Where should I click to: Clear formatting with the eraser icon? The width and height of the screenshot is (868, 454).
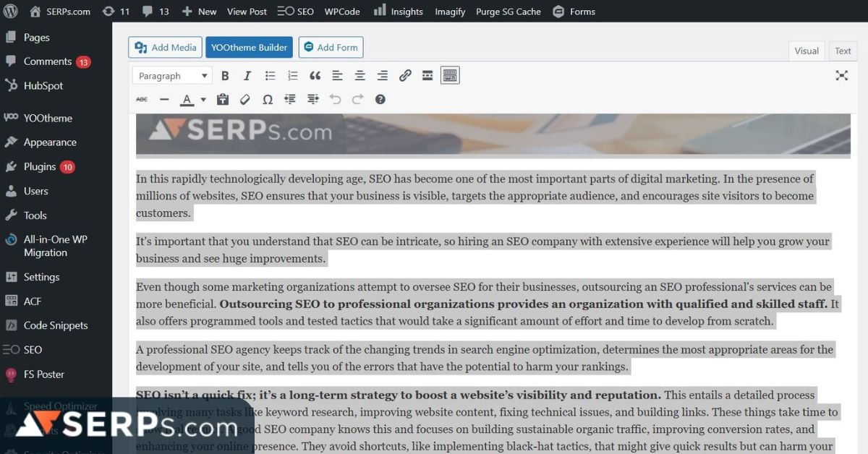245,99
